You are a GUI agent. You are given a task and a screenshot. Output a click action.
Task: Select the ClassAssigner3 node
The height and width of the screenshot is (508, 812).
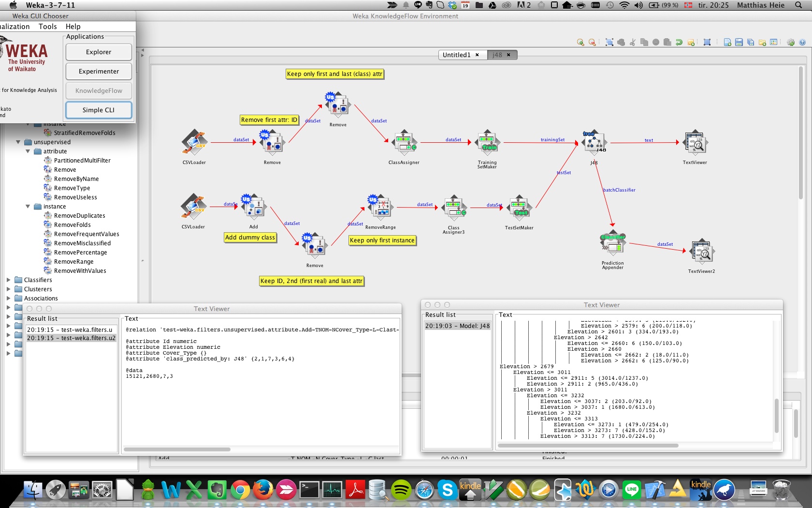pyautogui.click(x=454, y=208)
